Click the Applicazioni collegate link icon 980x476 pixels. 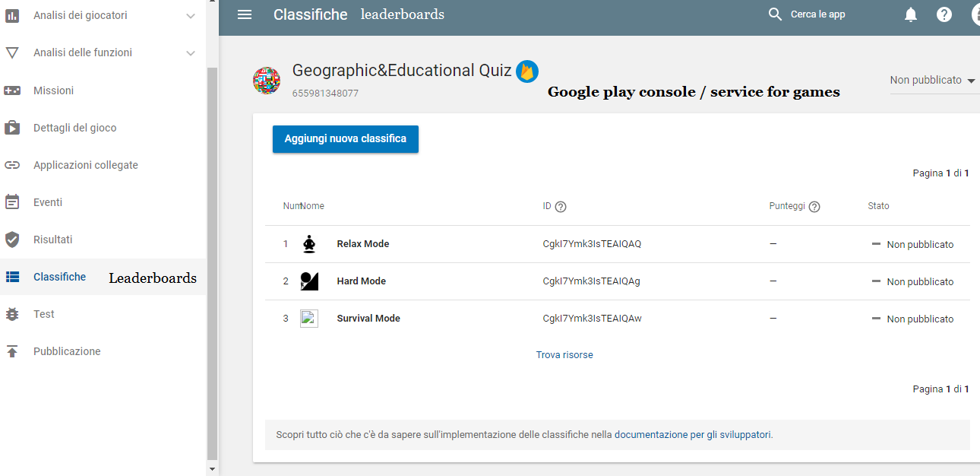tap(12, 165)
